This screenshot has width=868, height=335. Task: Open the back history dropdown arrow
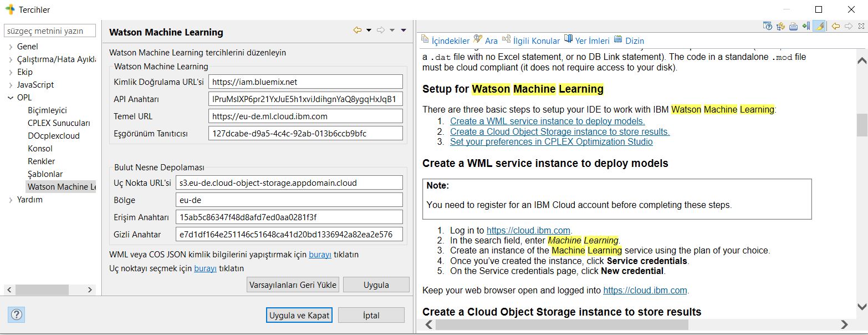(369, 31)
